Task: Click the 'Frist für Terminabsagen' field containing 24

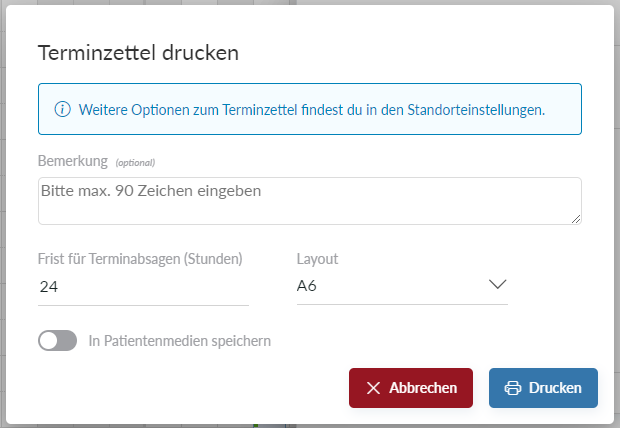Action: (x=143, y=287)
